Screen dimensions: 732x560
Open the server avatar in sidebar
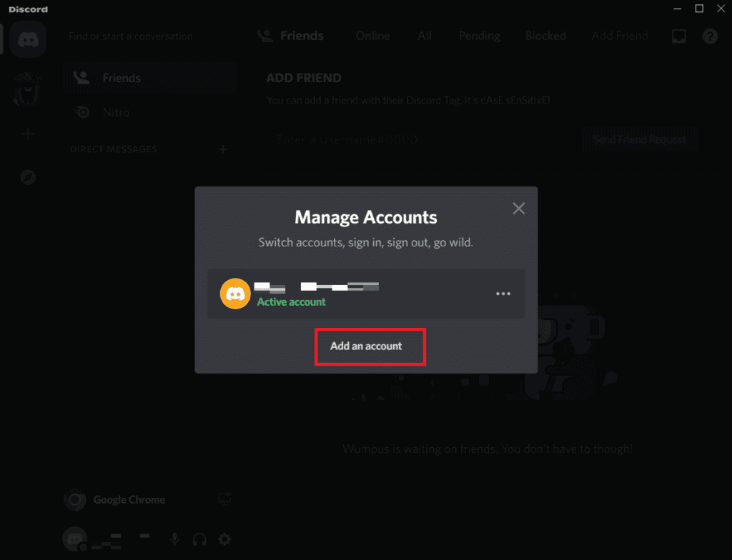[x=28, y=90]
